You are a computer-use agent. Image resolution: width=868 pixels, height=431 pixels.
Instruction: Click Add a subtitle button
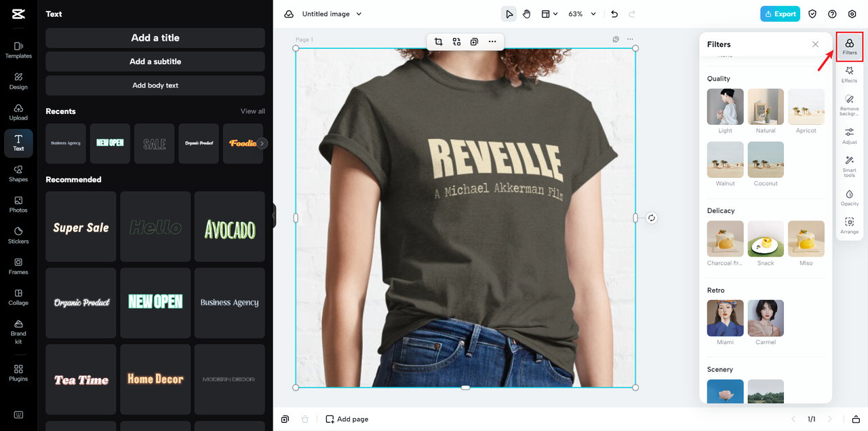coord(155,62)
